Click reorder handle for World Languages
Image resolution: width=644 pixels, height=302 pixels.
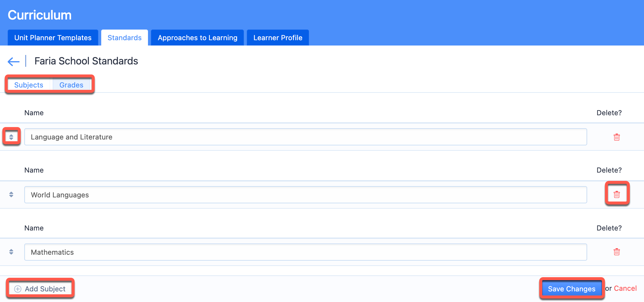pyautogui.click(x=11, y=194)
